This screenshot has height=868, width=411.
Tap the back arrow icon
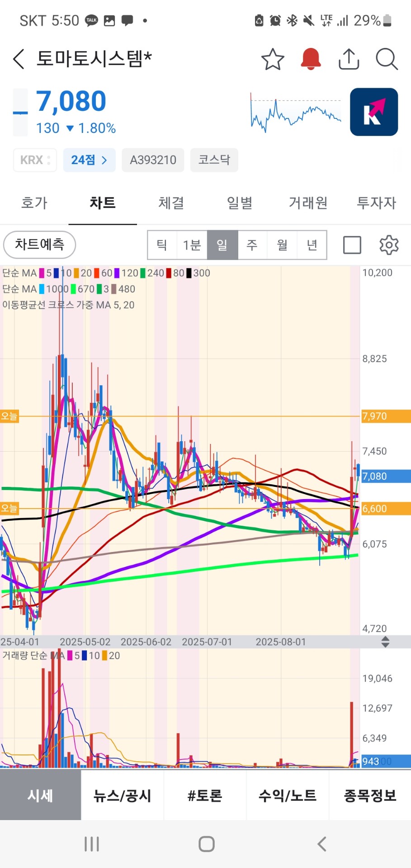pyautogui.click(x=19, y=59)
